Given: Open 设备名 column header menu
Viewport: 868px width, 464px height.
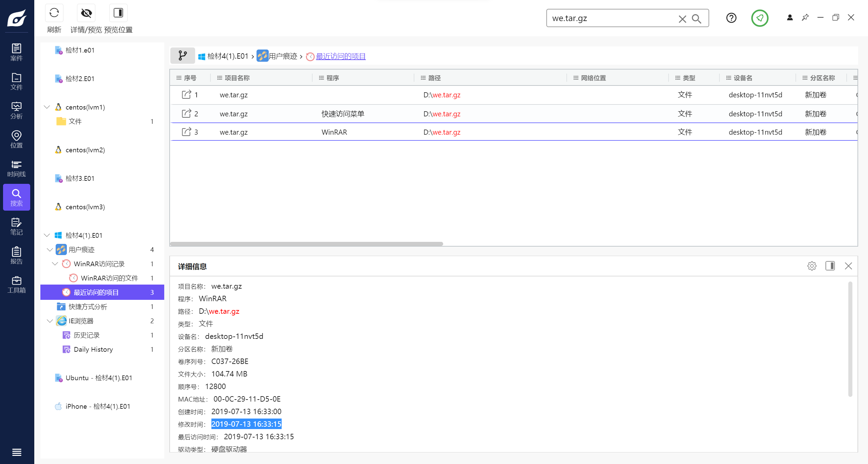Looking at the screenshot, I should tap(729, 78).
